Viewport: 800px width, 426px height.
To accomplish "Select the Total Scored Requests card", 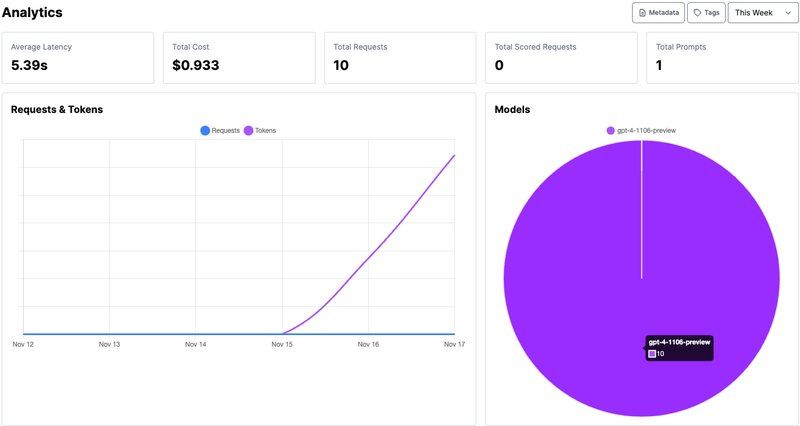I will [561, 58].
